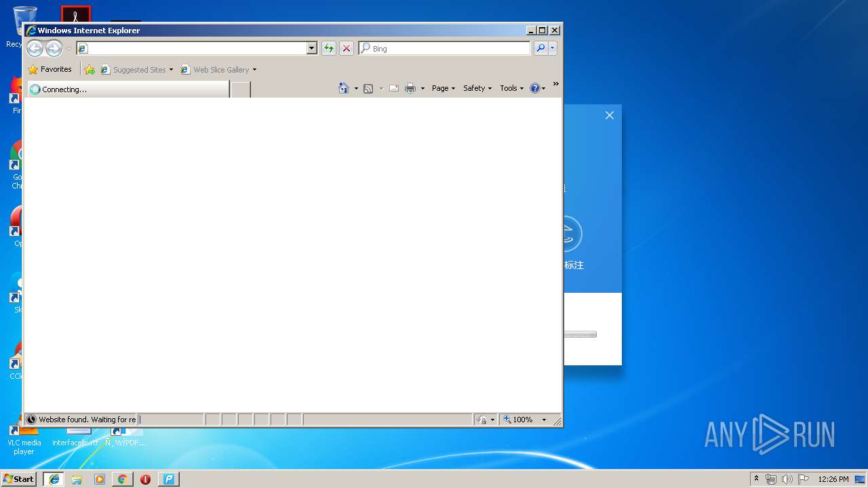Click the RSS Feeds icon
This screenshot has width=868, height=488.
(x=368, y=88)
